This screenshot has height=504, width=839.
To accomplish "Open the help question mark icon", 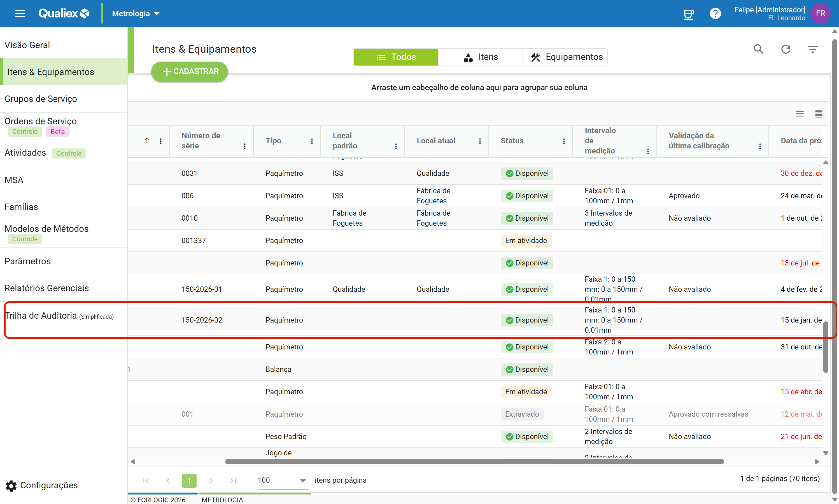I will [715, 14].
